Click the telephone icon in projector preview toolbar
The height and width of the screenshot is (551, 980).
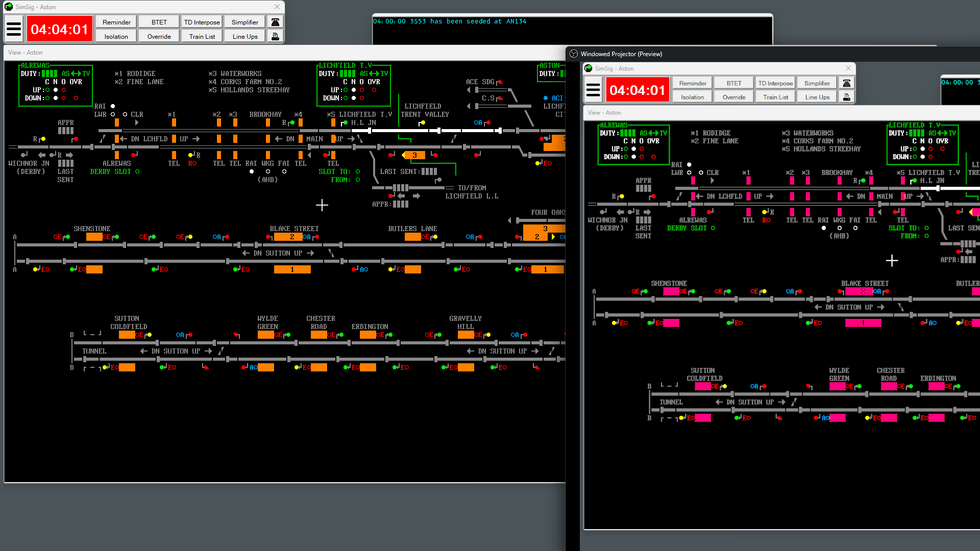point(847,83)
